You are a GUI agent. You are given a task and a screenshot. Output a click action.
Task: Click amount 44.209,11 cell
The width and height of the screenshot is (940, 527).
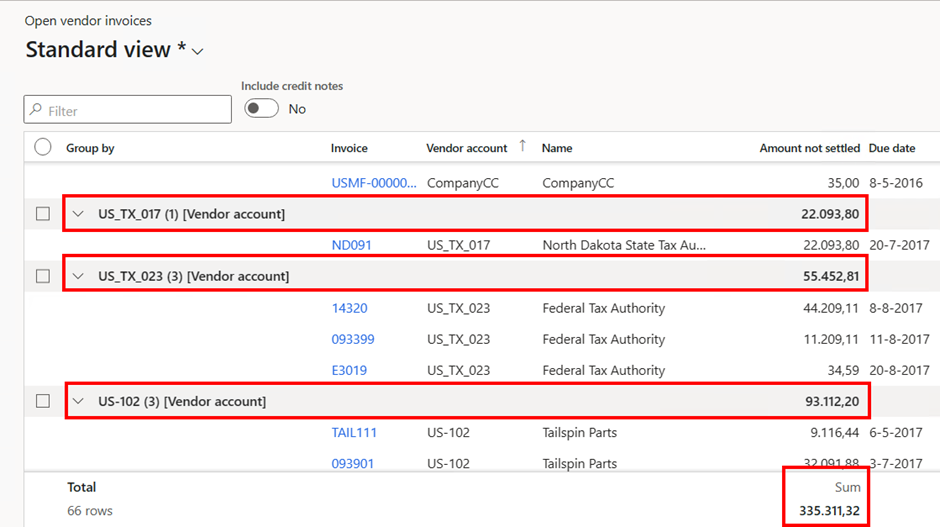click(831, 308)
